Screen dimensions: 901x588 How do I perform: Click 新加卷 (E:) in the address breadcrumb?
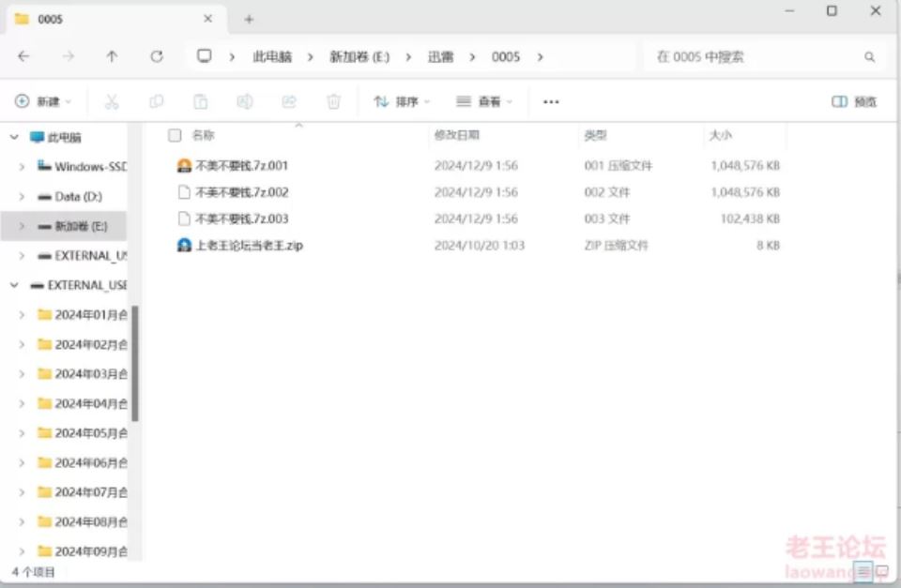359,57
